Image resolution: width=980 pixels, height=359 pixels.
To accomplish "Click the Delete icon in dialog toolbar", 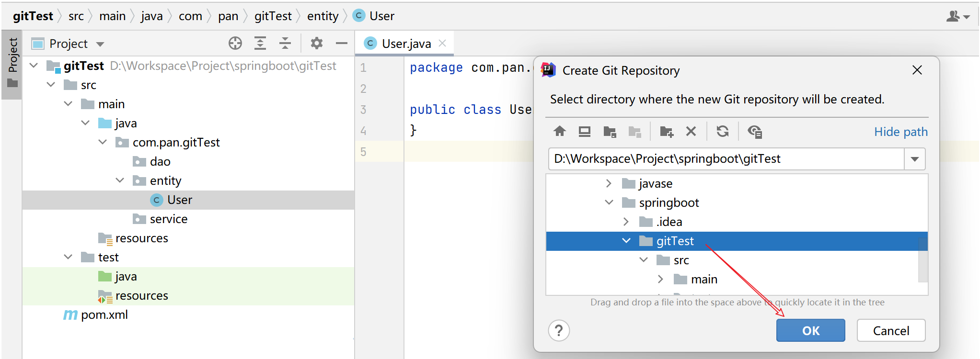I will coord(691,132).
